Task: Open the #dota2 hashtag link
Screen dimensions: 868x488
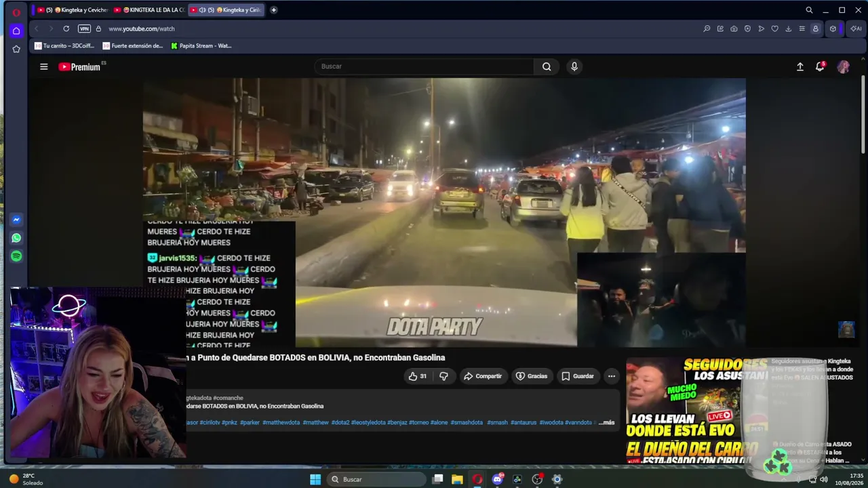Action: 340,422
